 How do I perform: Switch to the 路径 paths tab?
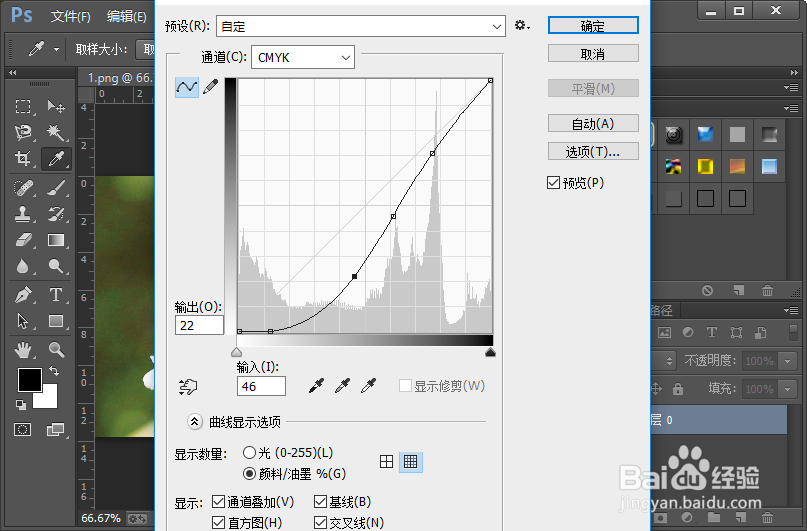point(661,310)
